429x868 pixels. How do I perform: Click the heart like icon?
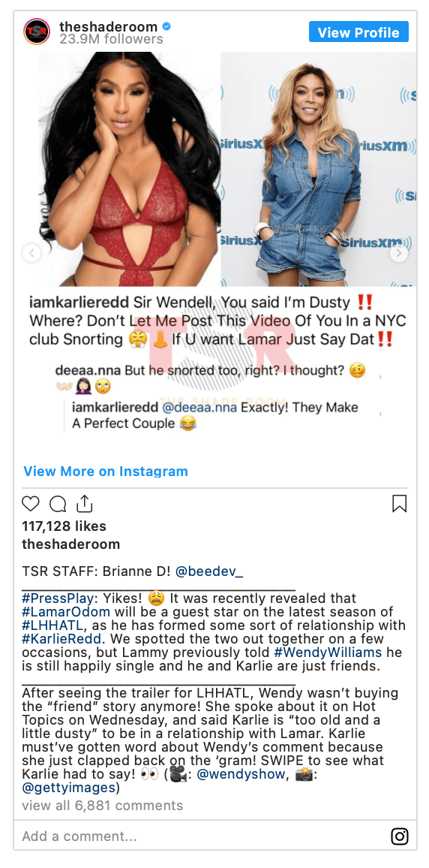point(31,504)
